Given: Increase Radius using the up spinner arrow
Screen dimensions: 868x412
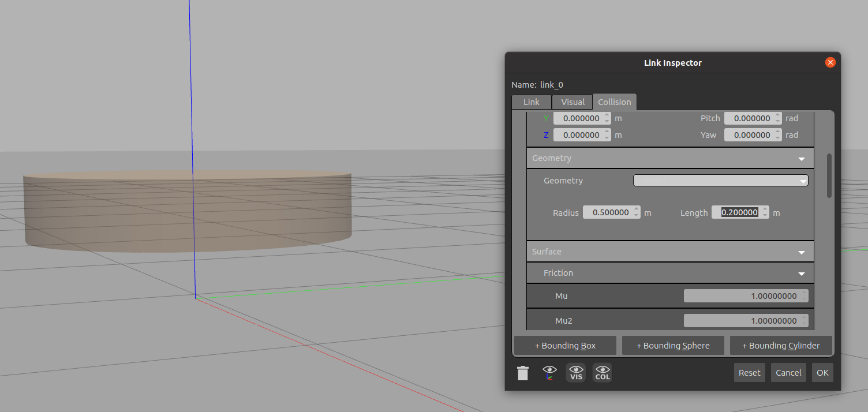Looking at the screenshot, I should pyautogui.click(x=637, y=209).
